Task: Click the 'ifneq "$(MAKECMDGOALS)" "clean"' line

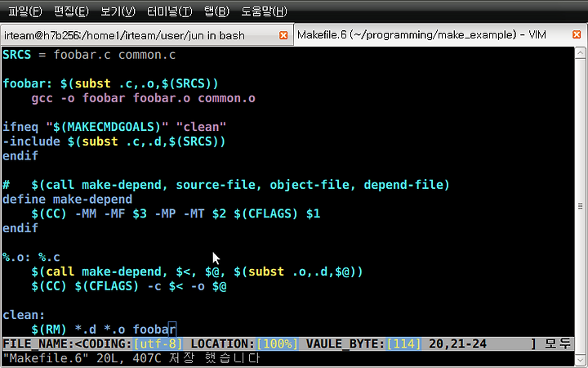Action: tap(114, 127)
